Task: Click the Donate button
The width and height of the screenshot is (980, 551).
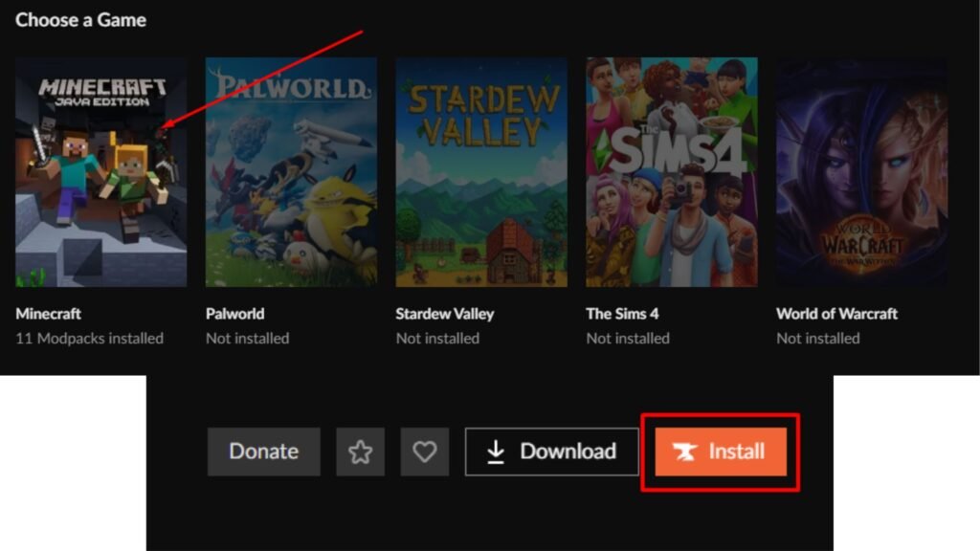Action: (264, 452)
